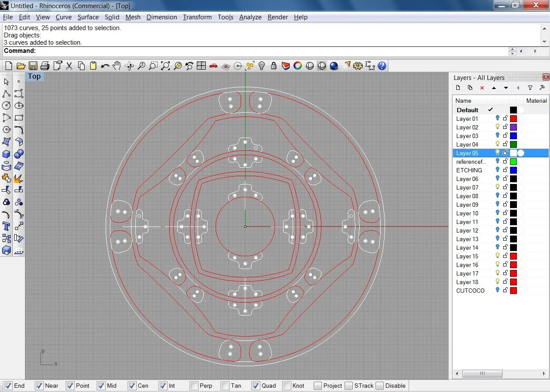Move layer up with the black up arrow
550x392 pixels.
(494, 88)
